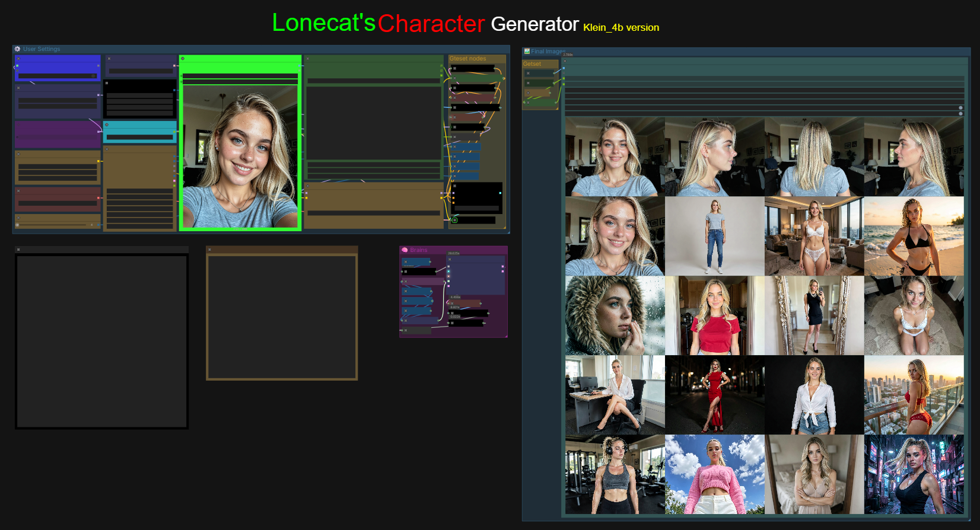This screenshot has width=980, height=530.
Task: Click the white Generator title text
Action: tap(534, 24)
